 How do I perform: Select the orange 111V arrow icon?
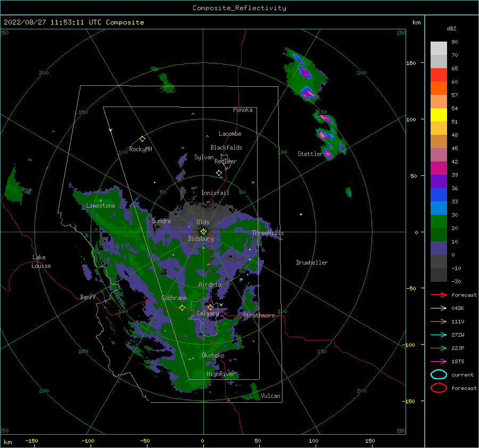coord(439,321)
